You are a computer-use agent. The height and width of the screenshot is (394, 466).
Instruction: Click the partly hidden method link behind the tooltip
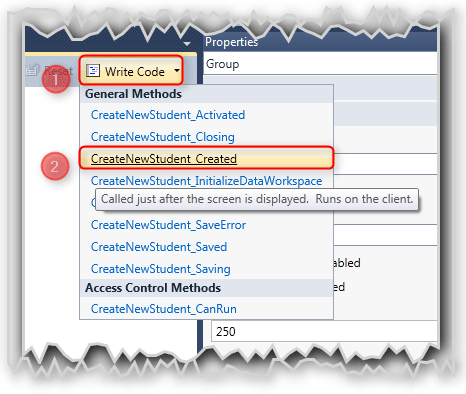[x=93, y=202]
